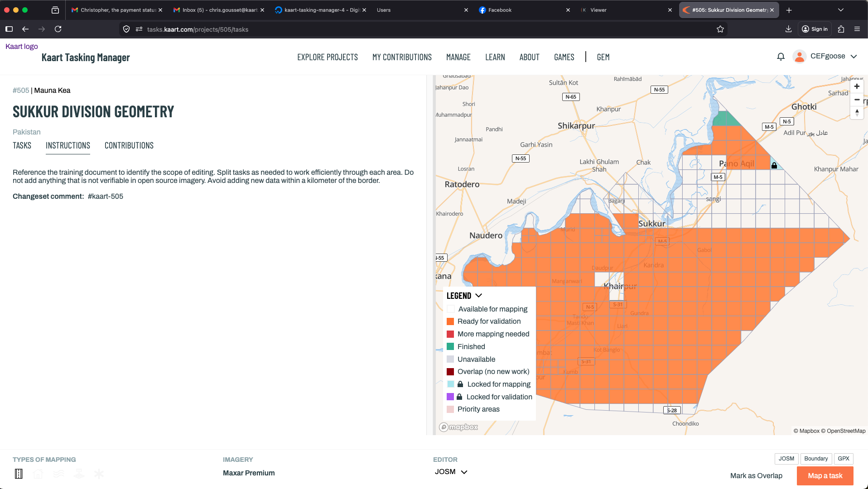Go to Explore Projects in navigation
Viewport: 868px width, 489px height.
coord(327,57)
